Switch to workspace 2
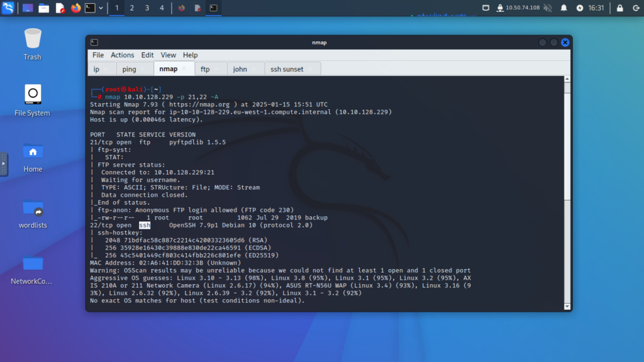Image resolution: width=644 pixels, height=362 pixels. [x=131, y=8]
